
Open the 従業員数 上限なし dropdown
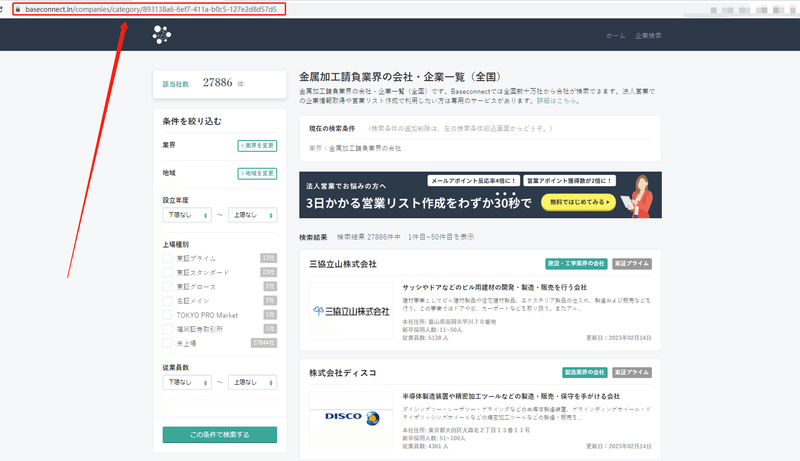(x=253, y=382)
